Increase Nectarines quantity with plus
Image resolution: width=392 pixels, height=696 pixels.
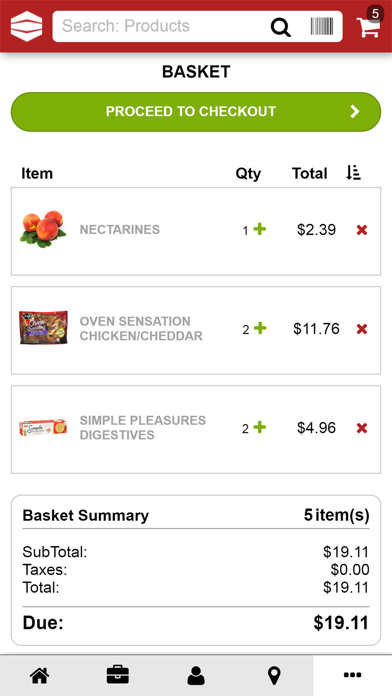click(260, 229)
